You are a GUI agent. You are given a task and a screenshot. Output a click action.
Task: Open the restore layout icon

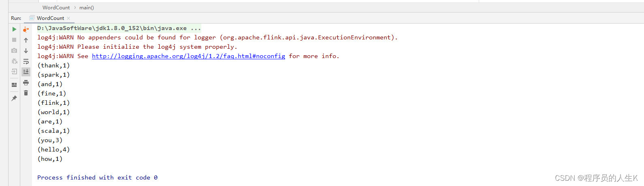(14, 85)
